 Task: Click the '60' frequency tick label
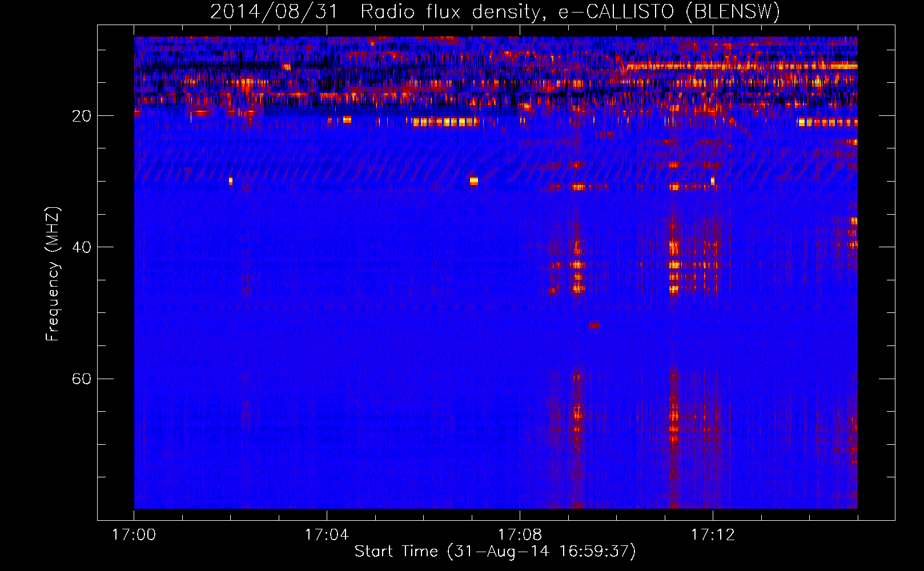pyautogui.click(x=82, y=379)
